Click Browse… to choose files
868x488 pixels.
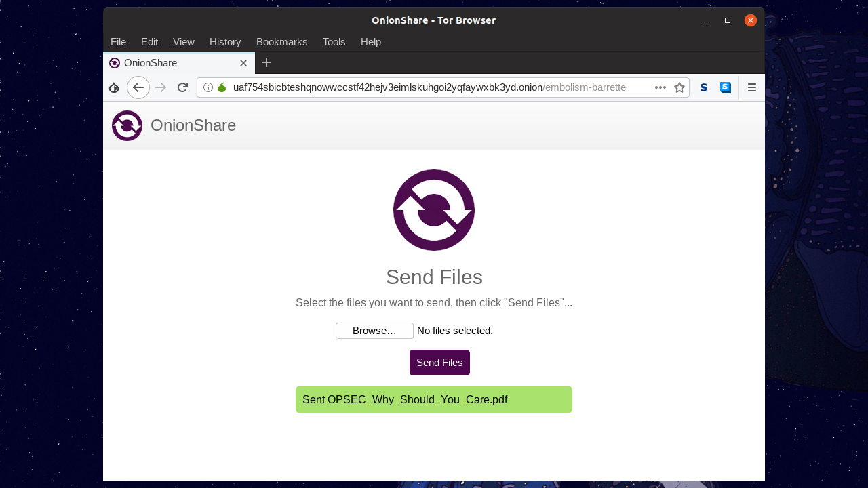pos(374,331)
